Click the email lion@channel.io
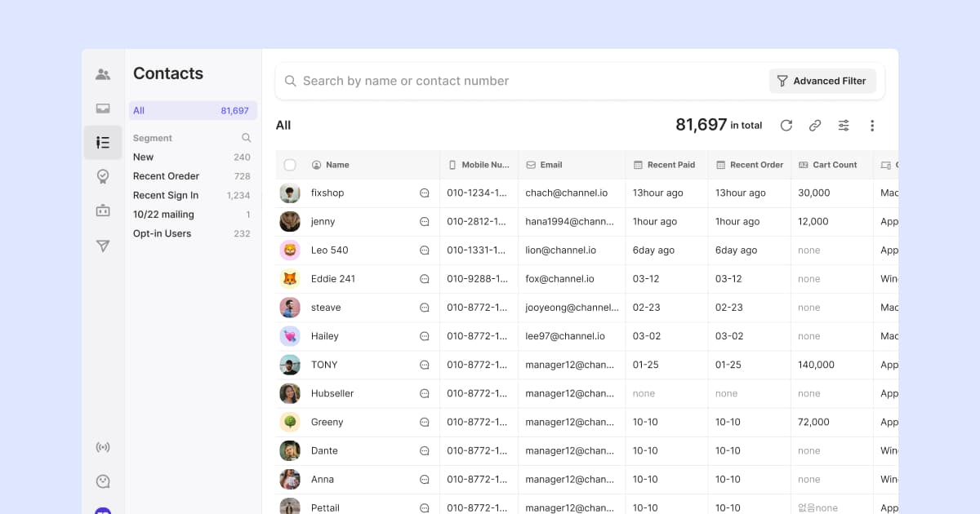Screen dimensions: 980x514 tap(561, 250)
